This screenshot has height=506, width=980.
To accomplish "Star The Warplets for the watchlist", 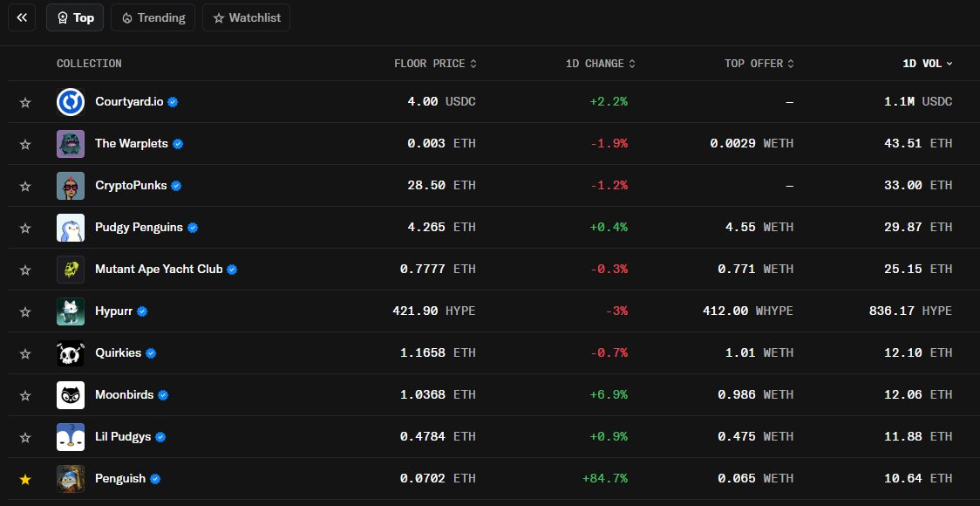I will 25,144.
